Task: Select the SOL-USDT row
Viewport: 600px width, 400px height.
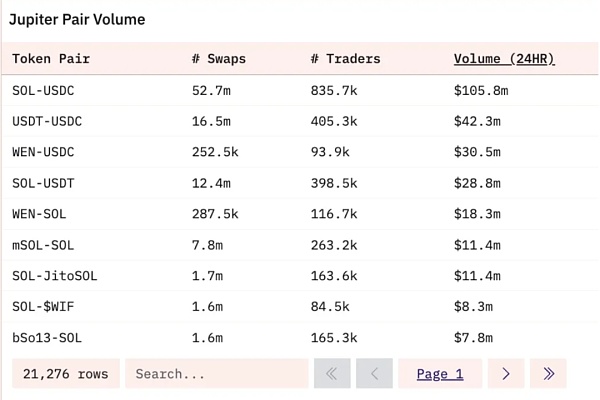Action: [x=43, y=183]
